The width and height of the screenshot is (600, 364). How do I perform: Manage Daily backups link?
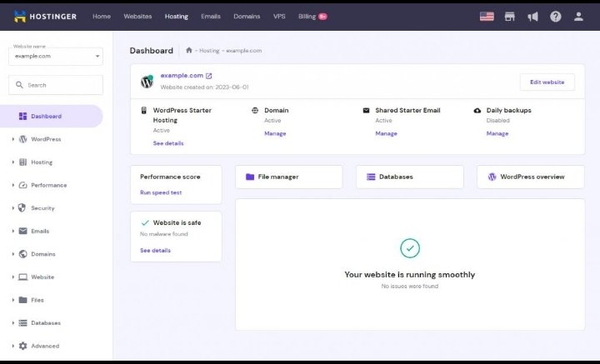(497, 133)
